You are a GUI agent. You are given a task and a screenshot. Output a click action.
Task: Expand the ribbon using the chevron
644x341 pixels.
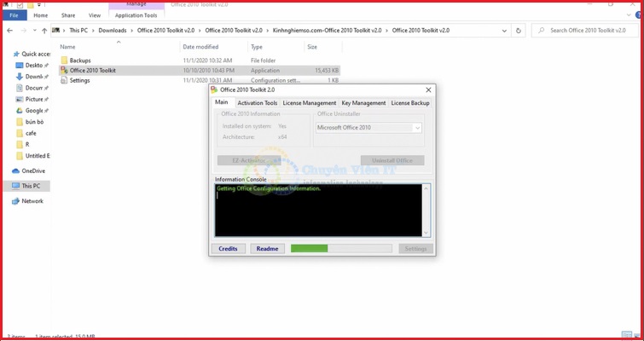(627, 15)
